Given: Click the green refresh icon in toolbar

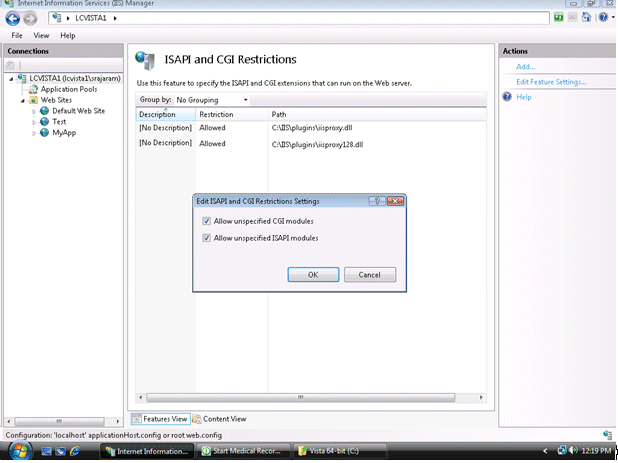Looking at the screenshot, I should (558, 17).
